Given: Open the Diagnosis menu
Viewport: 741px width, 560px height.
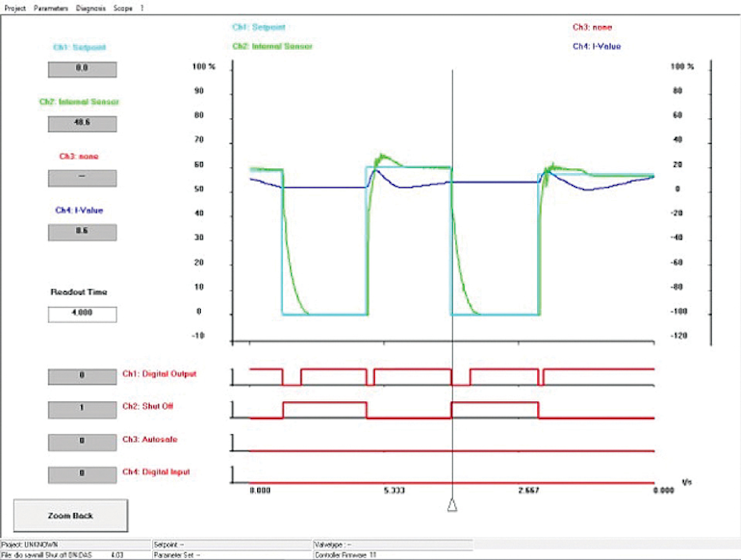Looking at the screenshot, I should tap(91, 8).
